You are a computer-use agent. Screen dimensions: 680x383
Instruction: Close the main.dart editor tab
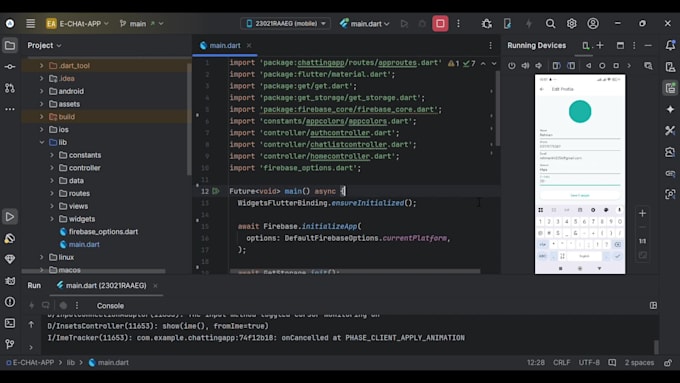point(249,45)
